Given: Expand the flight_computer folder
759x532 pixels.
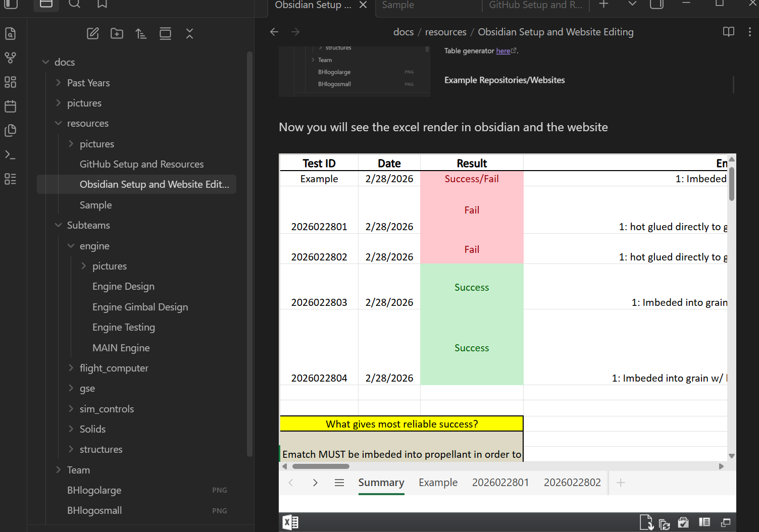Looking at the screenshot, I should (x=71, y=368).
